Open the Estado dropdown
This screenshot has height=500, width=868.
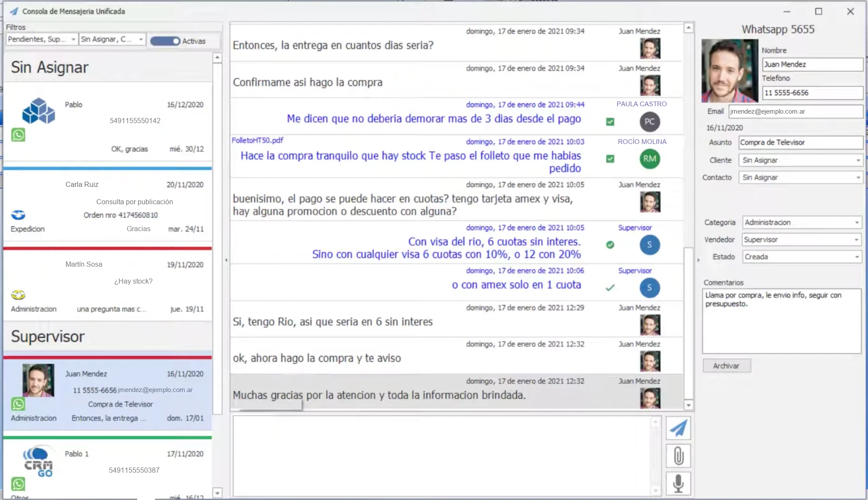(x=802, y=257)
